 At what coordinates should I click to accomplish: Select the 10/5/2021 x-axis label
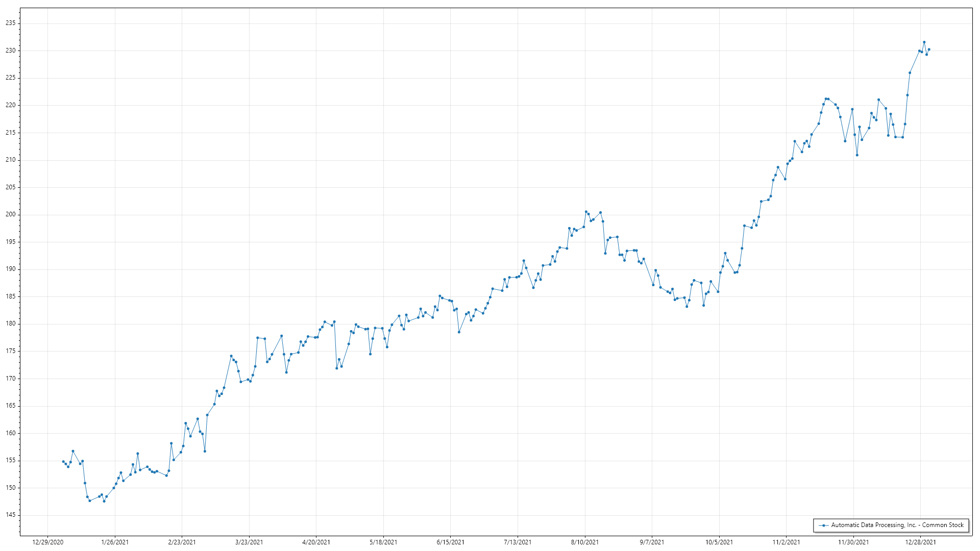[x=719, y=542]
